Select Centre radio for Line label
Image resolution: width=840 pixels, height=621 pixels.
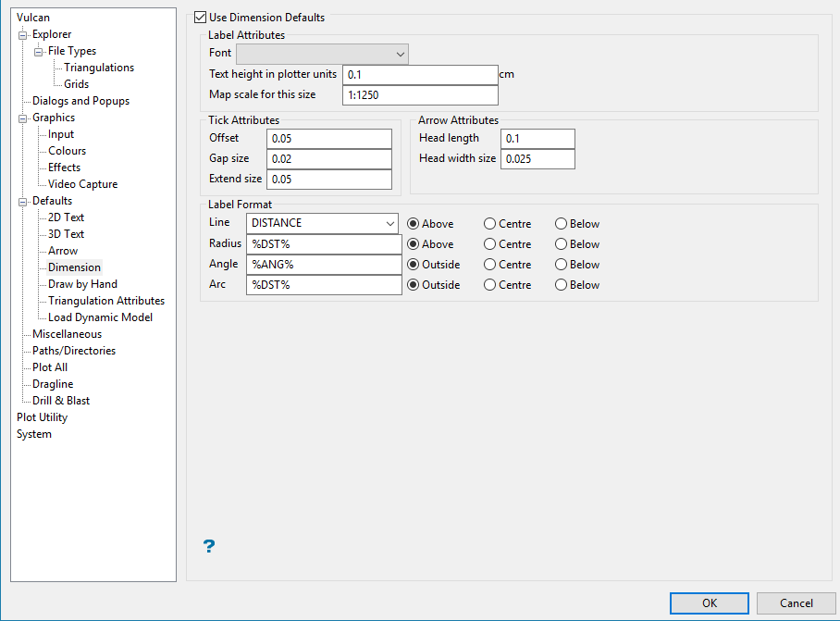point(489,224)
